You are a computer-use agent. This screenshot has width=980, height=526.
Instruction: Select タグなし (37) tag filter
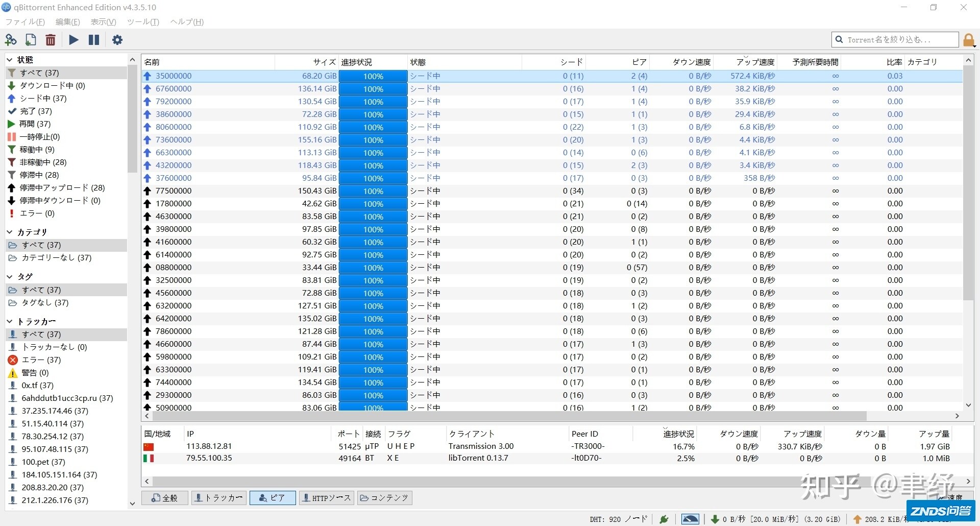[66, 303]
